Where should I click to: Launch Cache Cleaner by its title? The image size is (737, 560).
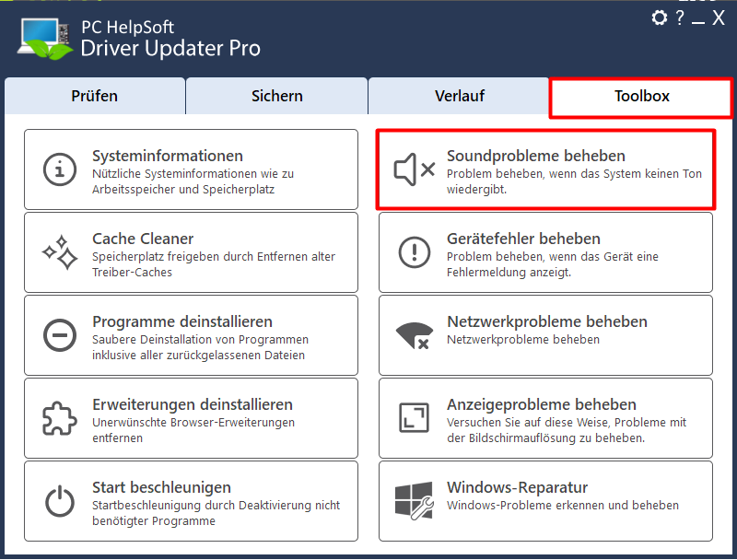[x=143, y=239]
